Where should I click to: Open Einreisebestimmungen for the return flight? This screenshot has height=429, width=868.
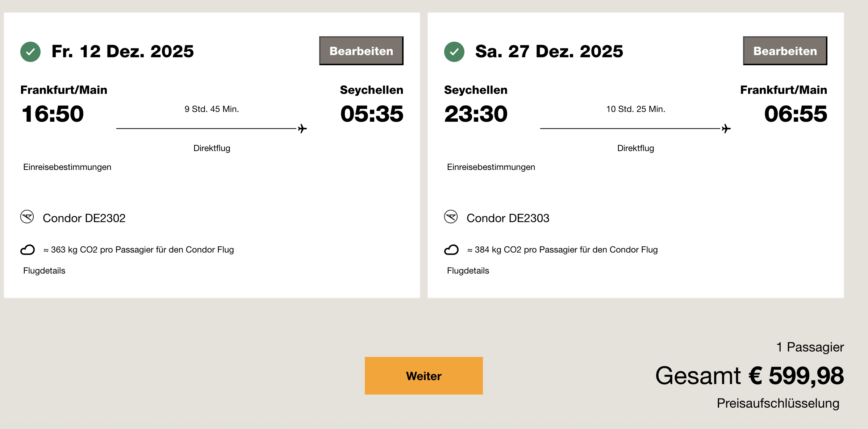tap(491, 167)
